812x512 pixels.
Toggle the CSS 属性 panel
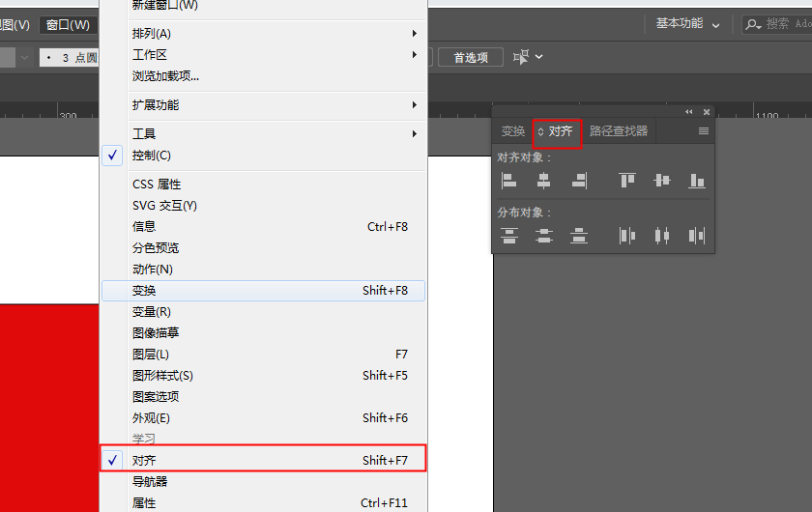(x=263, y=185)
